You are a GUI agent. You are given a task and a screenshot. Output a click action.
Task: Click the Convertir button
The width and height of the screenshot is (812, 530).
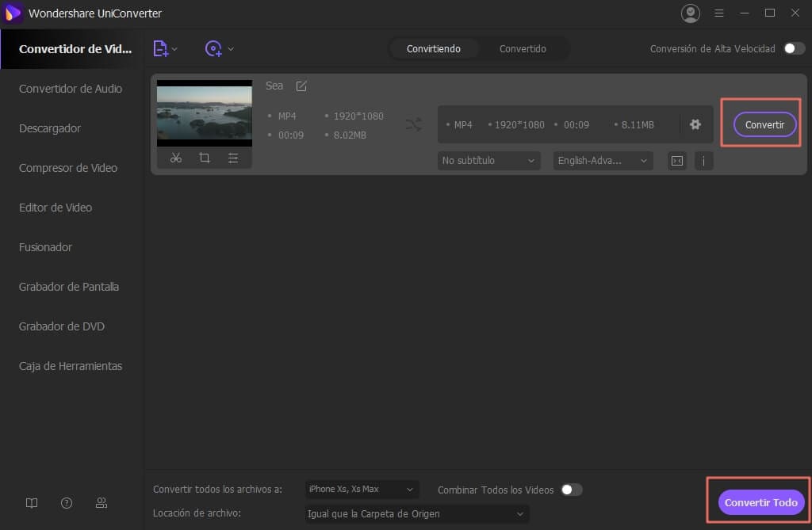coord(764,124)
